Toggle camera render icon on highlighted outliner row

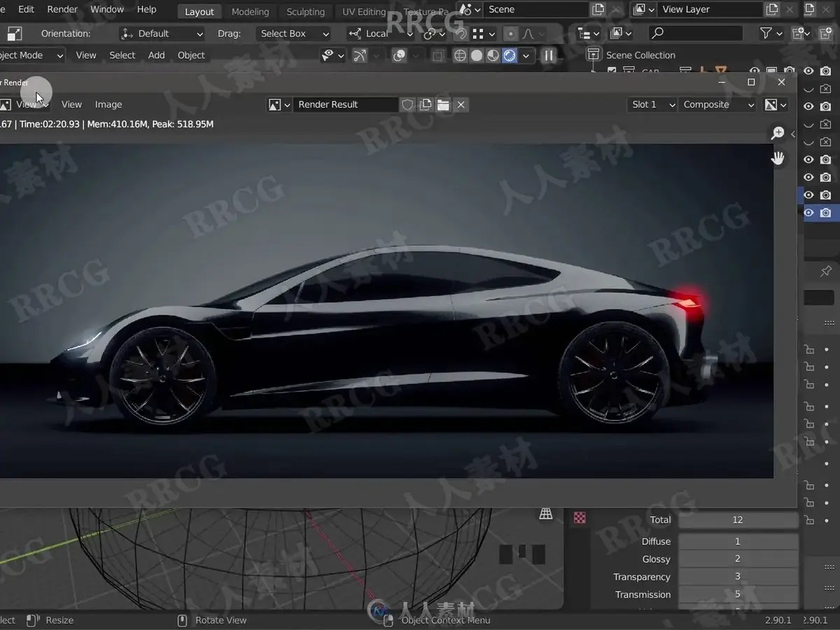pyautogui.click(x=826, y=212)
